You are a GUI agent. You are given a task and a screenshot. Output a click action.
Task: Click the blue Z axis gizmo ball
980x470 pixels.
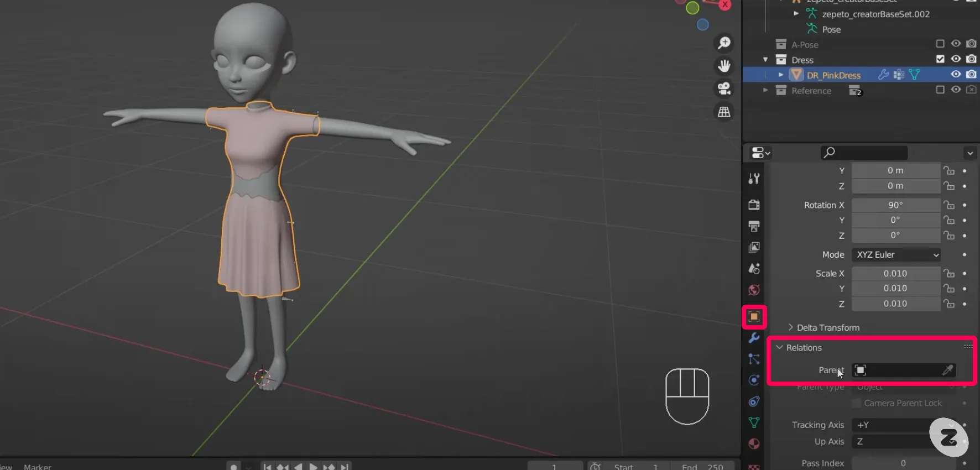702,25
